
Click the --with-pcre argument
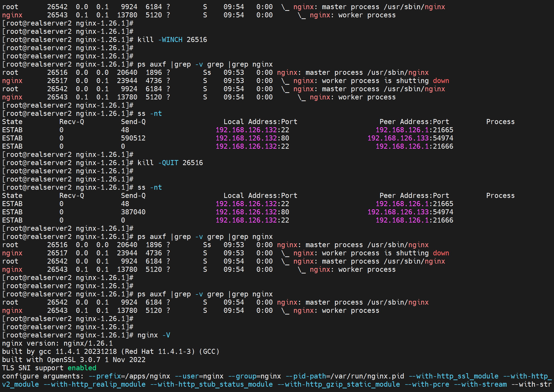427,384
